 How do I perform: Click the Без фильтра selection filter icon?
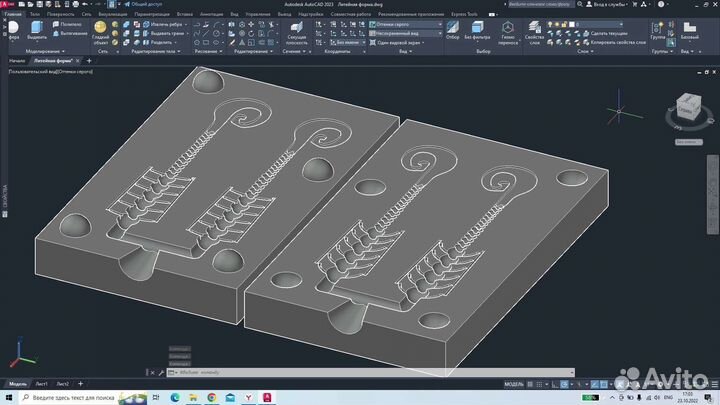tap(477, 30)
